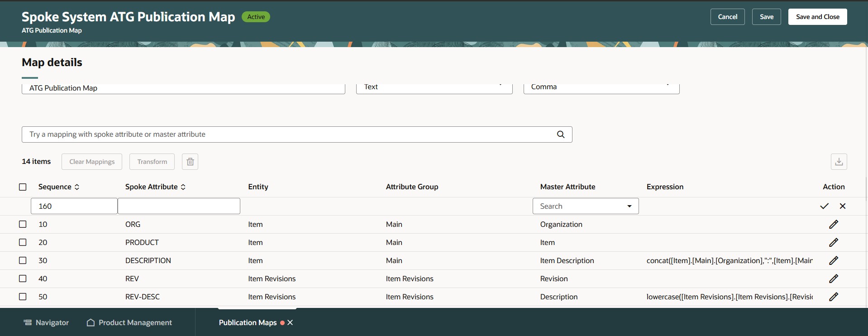
Task: Edit the REV-DESC row pencil icon
Action: [834, 297]
